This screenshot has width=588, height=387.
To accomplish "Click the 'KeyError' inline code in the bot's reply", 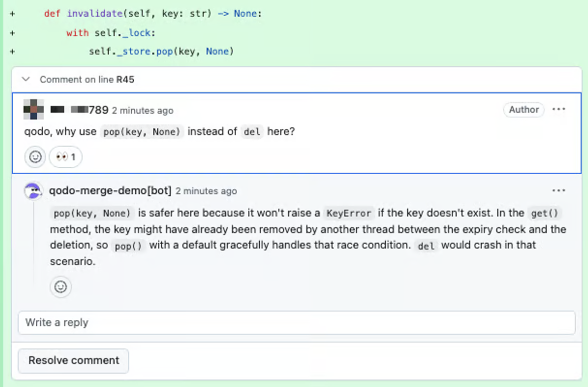I will (348, 213).
